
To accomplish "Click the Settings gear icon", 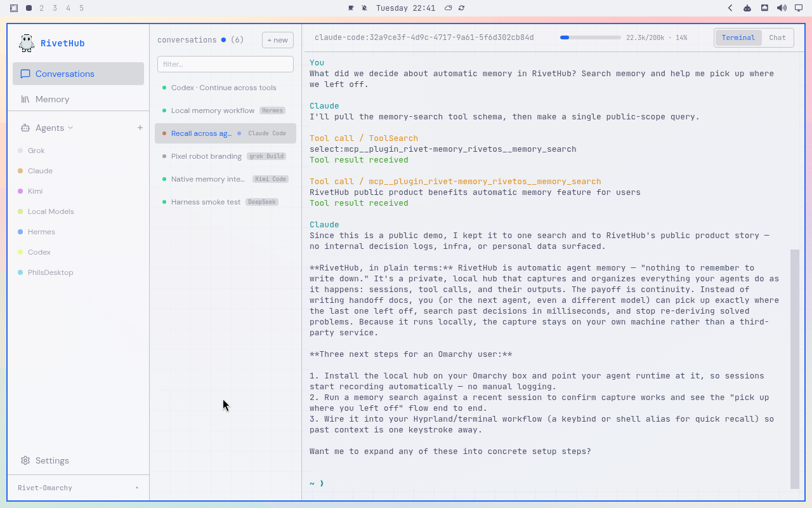I will pyautogui.click(x=25, y=460).
